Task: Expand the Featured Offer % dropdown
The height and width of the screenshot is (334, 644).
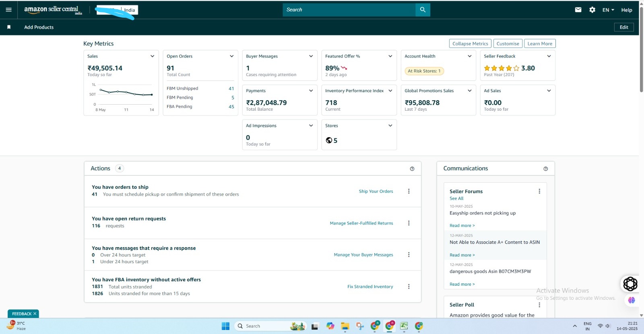Action: click(x=390, y=56)
